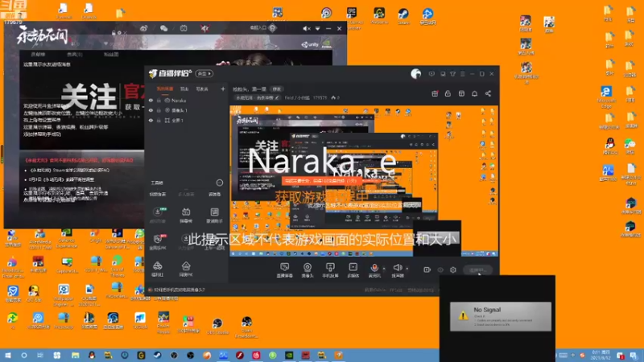
Task: Hide the Naraka source with its eye icon
Action: (151, 100)
